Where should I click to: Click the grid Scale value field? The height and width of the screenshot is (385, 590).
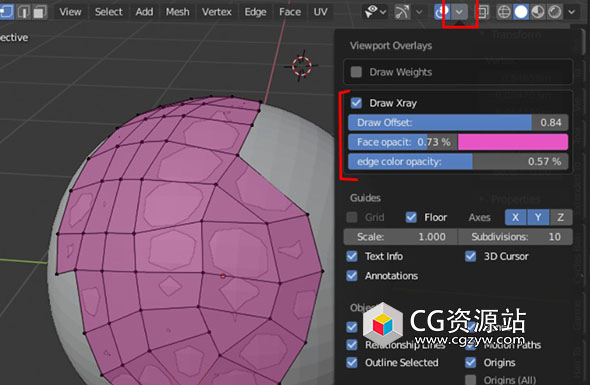pyautogui.click(x=400, y=237)
